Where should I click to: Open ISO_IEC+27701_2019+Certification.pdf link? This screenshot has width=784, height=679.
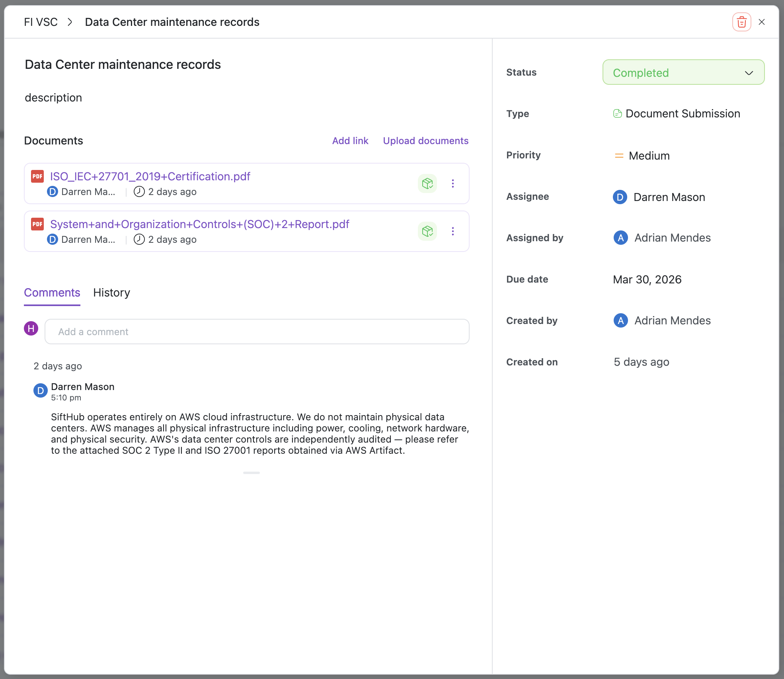pos(150,176)
